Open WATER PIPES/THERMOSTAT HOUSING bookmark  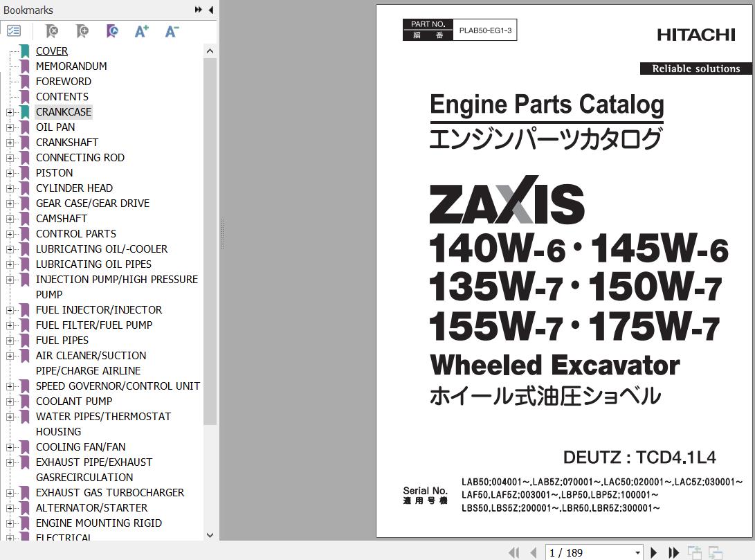[x=104, y=424]
